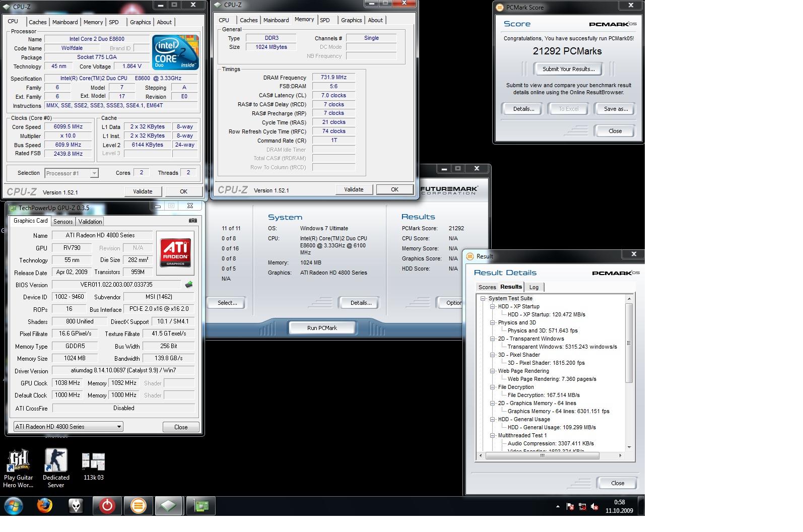This screenshot has width=803, height=532.
Task: Switch to Scores tab in Result Details
Action: [487, 287]
